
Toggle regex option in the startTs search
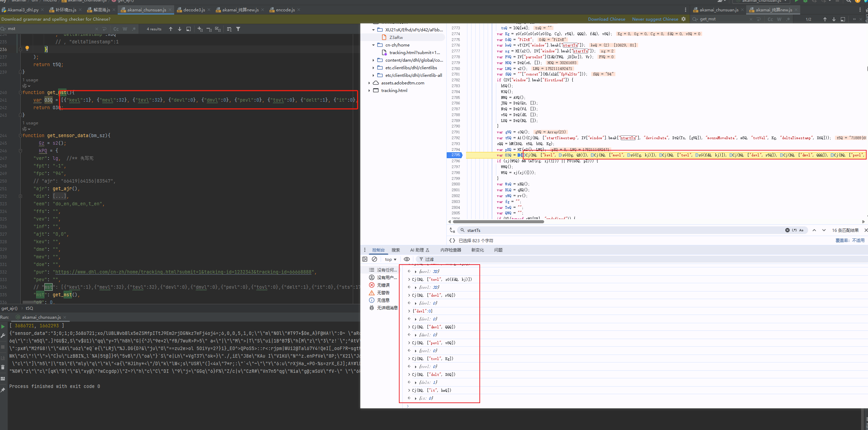pyautogui.click(x=794, y=230)
